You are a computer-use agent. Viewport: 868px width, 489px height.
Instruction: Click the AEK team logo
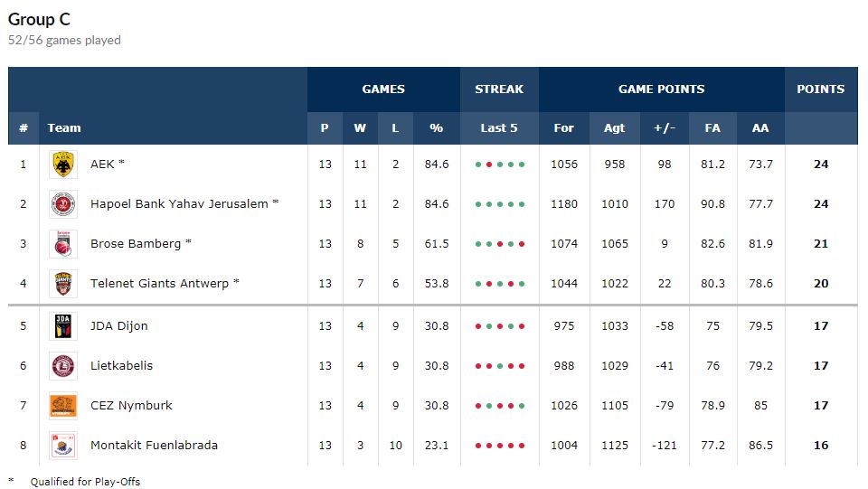[63, 165]
